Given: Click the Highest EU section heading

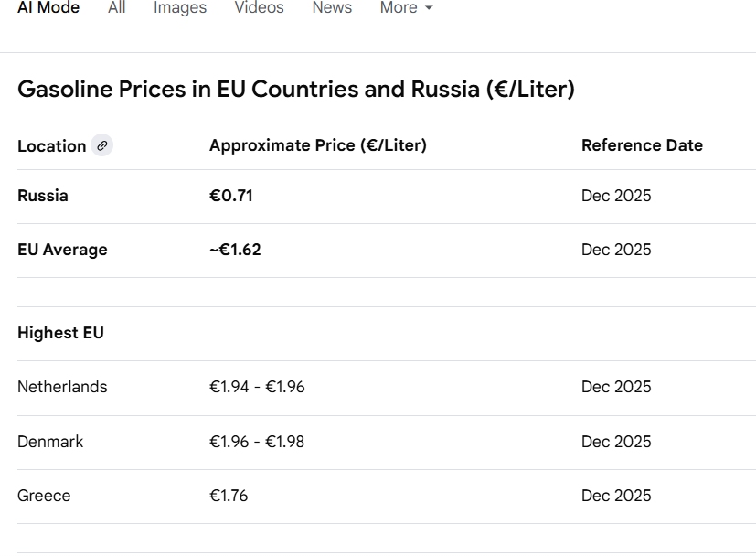Looking at the screenshot, I should click(x=60, y=333).
